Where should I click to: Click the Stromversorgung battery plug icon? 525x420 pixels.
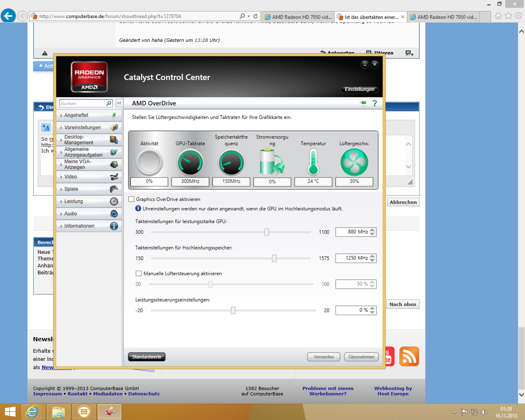tap(272, 162)
